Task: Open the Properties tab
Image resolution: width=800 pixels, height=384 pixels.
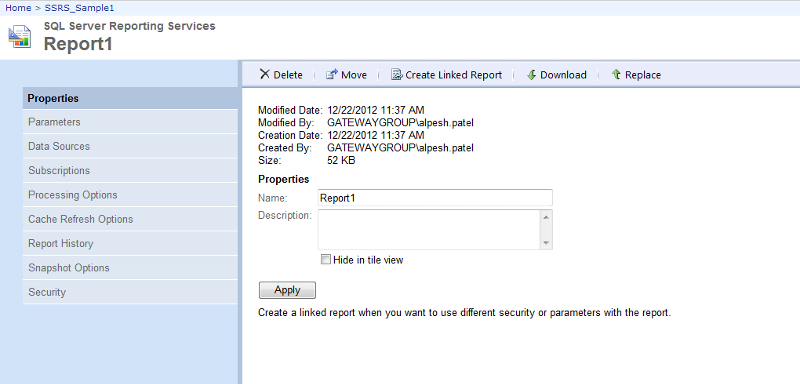Action: pyautogui.click(x=130, y=98)
